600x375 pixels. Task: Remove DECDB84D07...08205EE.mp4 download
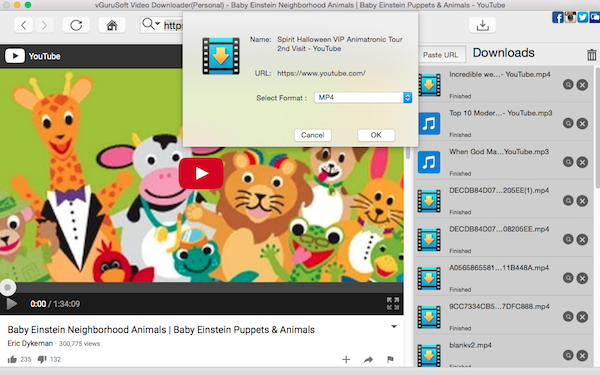coord(582,240)
